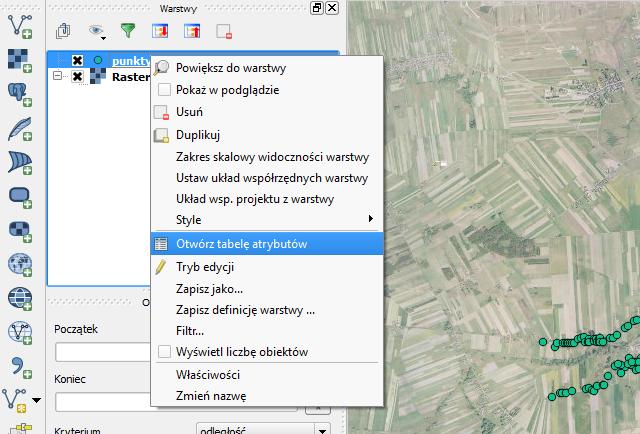Click the Add Oracle GeoRaster Layer icon

pyautogui.click(x=20, y=231)
